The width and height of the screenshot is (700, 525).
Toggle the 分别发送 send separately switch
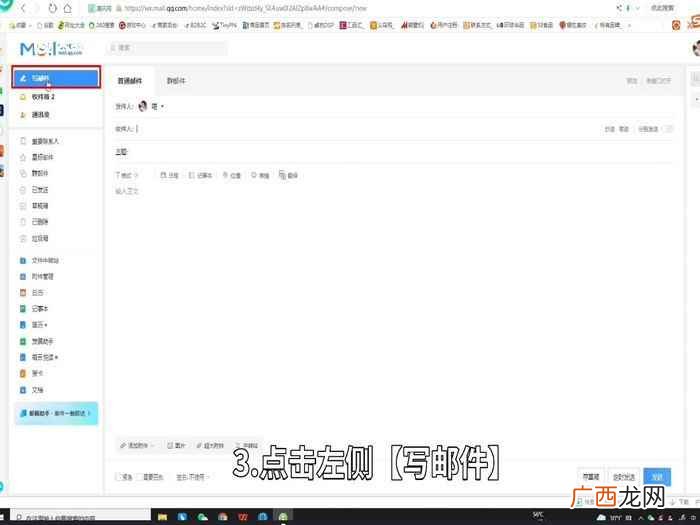(669, 129)
